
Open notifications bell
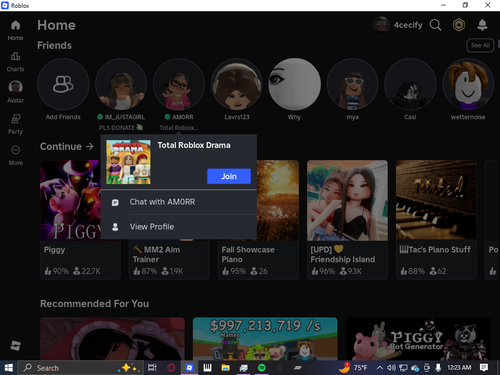[482, 25]
